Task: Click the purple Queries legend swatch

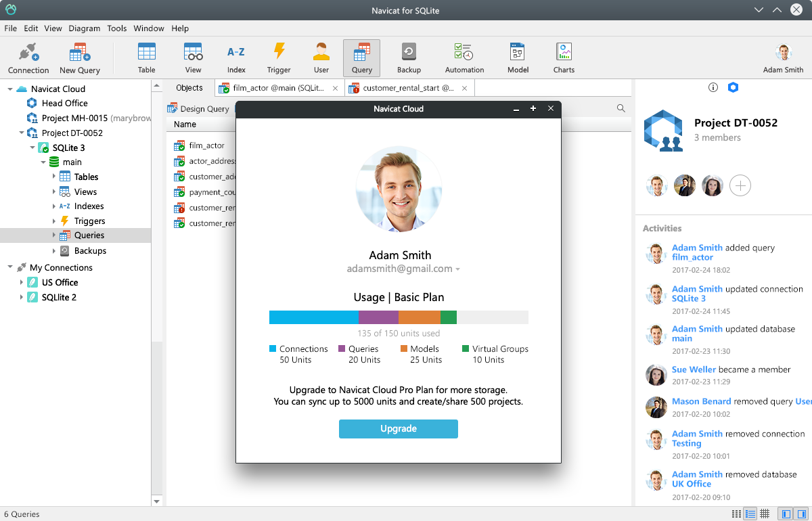Action: pos(342,349)
